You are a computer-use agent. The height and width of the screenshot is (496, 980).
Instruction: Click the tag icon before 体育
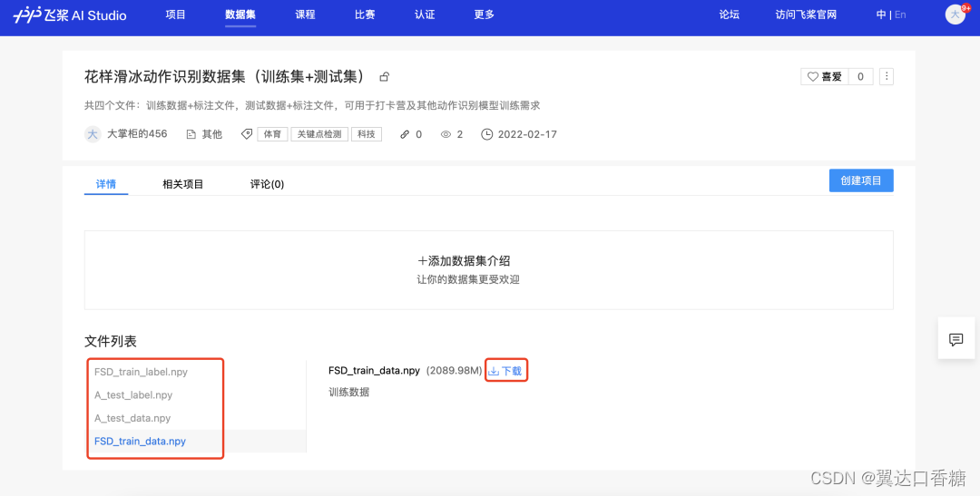coord(247,133)
